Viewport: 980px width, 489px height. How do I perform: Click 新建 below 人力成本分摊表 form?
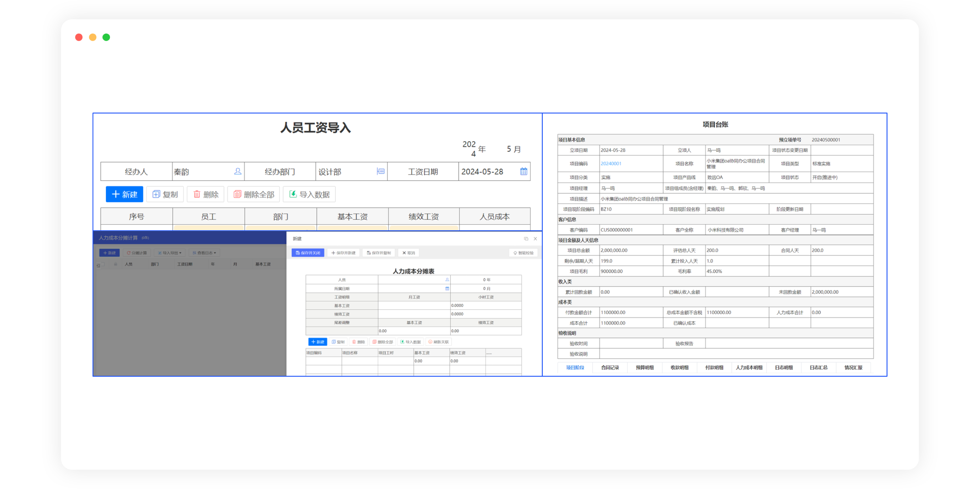[318, 342]
